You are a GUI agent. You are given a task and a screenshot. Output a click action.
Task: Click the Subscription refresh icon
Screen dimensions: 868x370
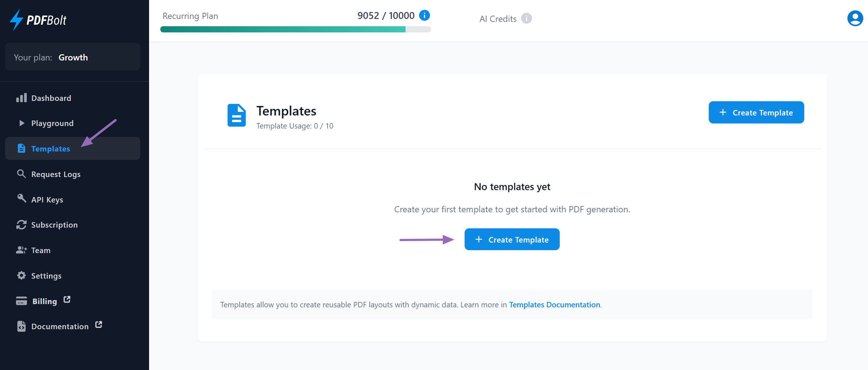(21, 225)
